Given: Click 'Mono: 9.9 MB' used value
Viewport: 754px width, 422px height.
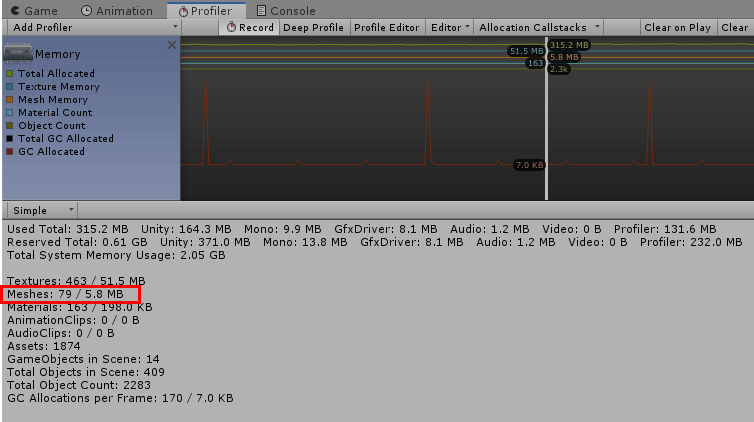Looking at the screenshot, I should pyautogui.click(x=282, y=229).
